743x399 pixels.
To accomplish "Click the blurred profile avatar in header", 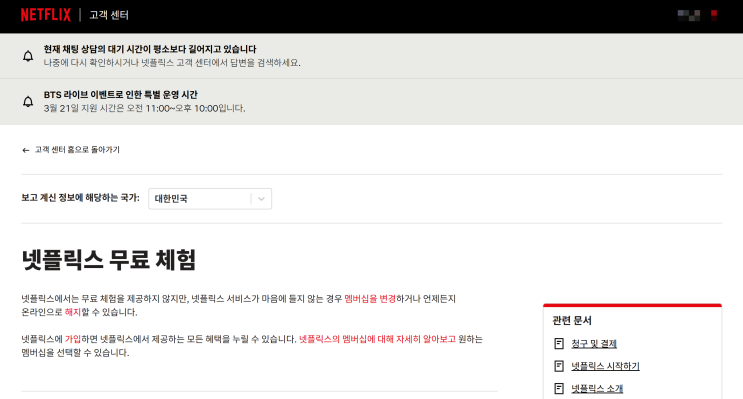I will click(x=689, y=15).
